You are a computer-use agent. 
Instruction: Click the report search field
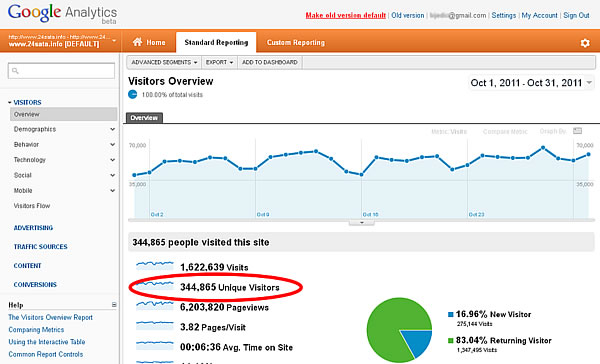click(x=61, y=71)
